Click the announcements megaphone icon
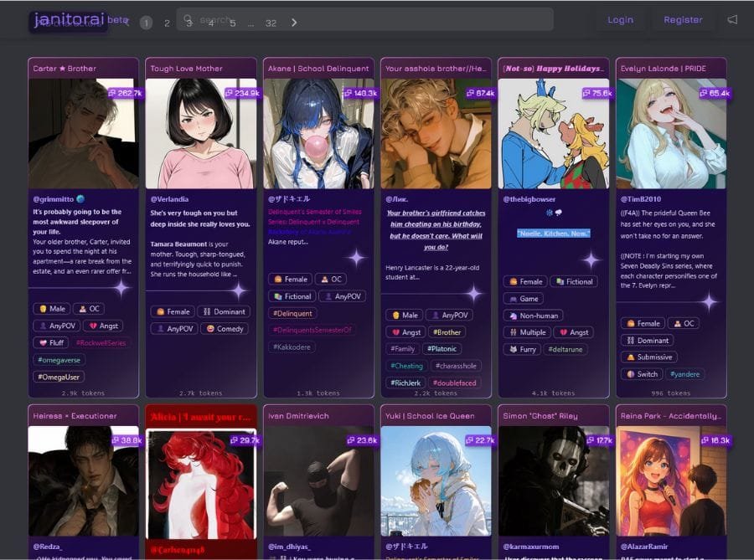 coord(732,19)
